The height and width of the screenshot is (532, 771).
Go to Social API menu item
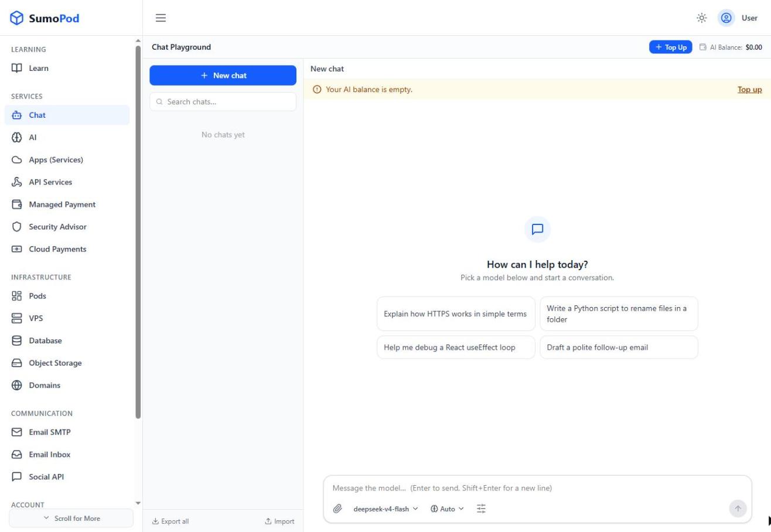[67, 476]
